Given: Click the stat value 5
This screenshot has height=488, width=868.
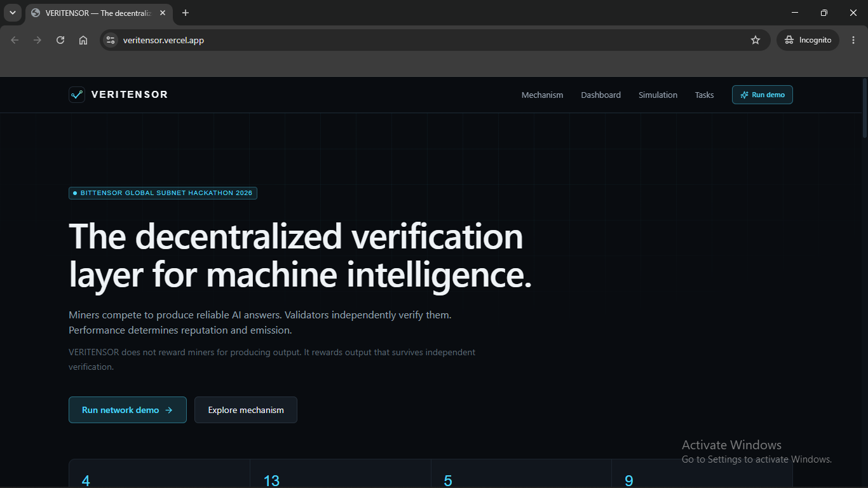Looking at the screenshot, I should pyautogui.click(x=448, y=480).
